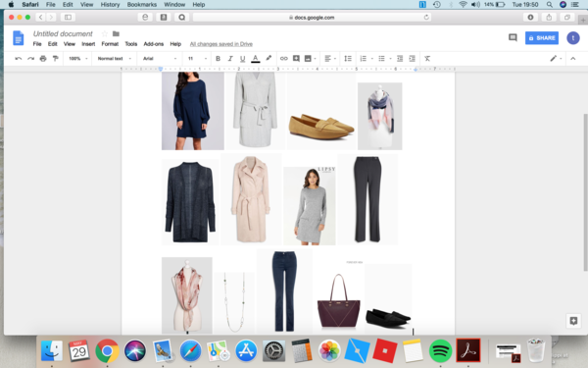Select the pink trench coat image
The height and width of the screenshot is (368, 588).
click(251, 199)
